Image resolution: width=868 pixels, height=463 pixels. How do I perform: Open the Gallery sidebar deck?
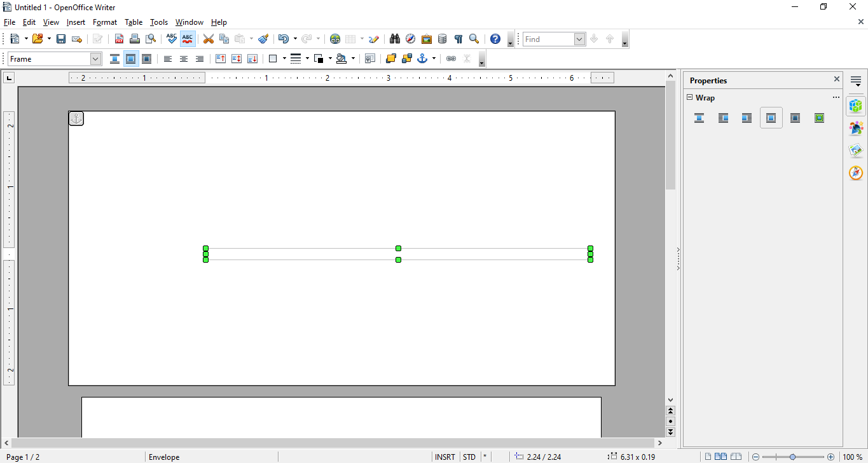coord(856,150)
